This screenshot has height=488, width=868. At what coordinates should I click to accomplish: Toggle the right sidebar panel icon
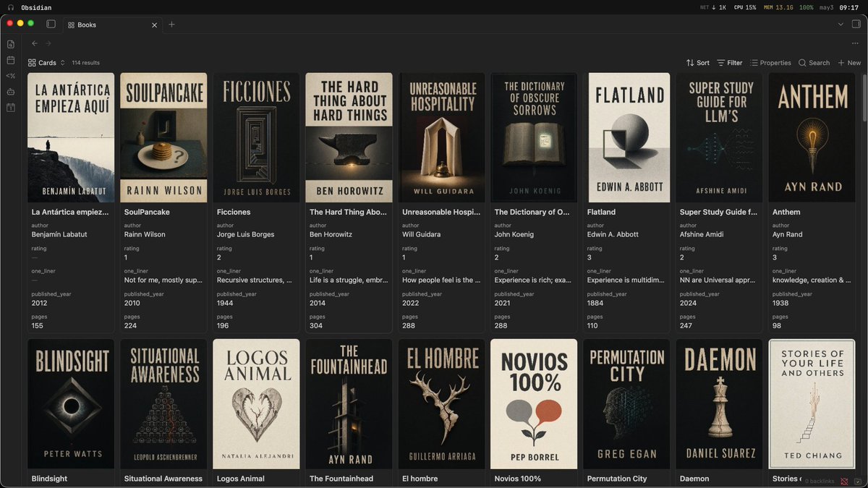click(856, 25)
